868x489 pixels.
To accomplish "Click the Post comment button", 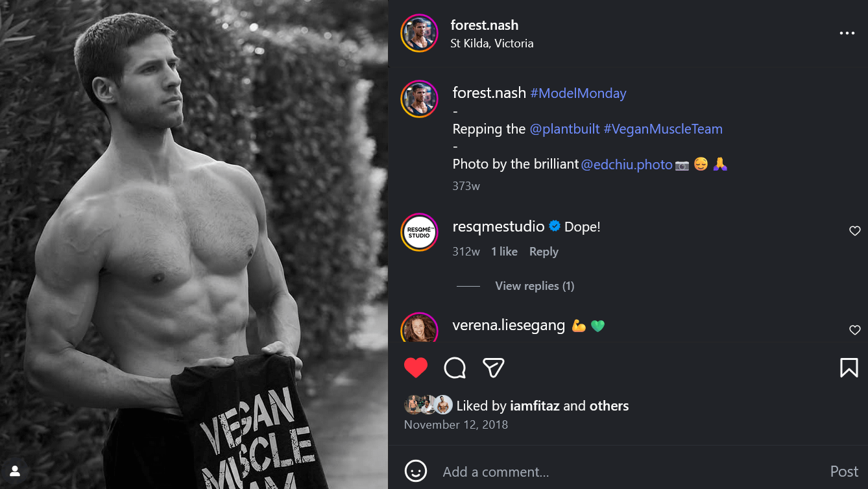I will tap(844, 471).
